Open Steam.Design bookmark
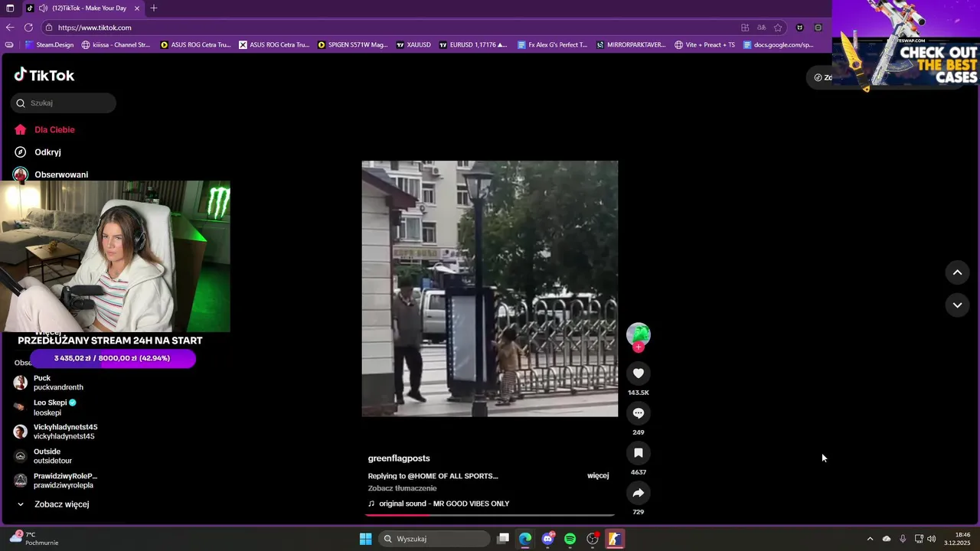This screenshot has width=980, height=551. (x=49, y=45)
